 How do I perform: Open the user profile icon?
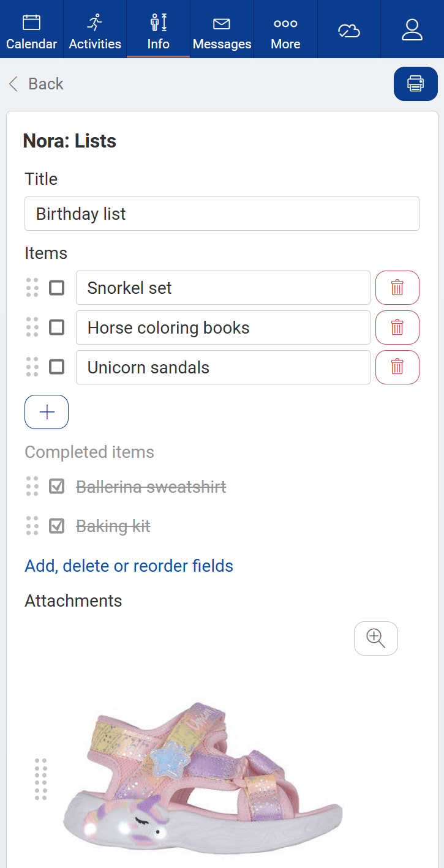[x=412, y=30]
